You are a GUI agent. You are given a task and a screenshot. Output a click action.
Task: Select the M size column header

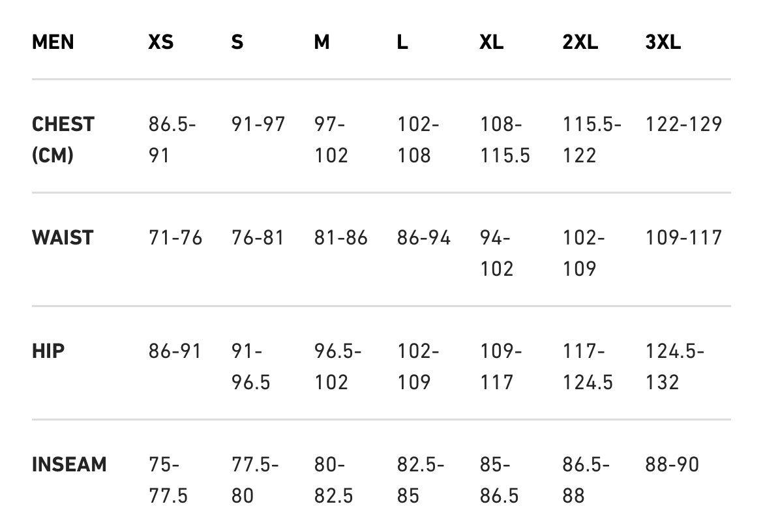tap(322, 42)
